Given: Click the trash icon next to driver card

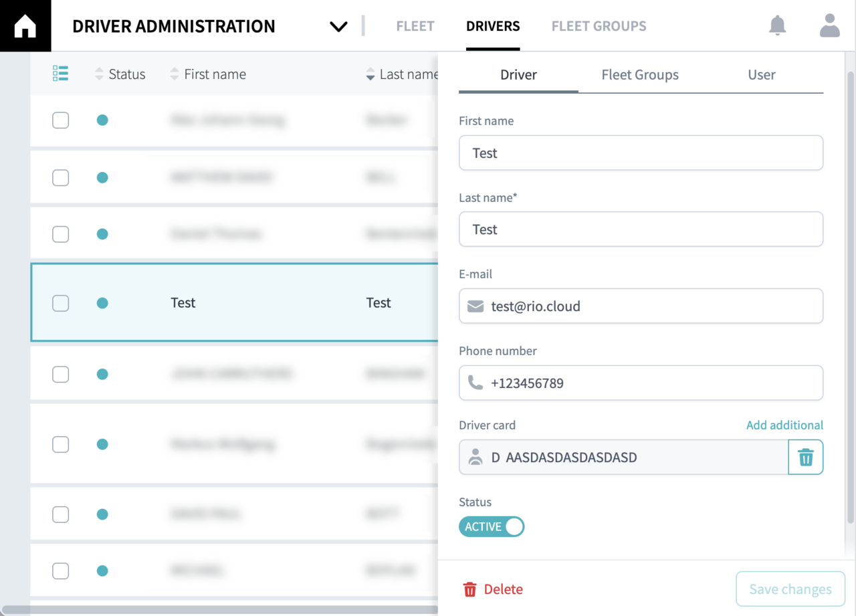Looking at the screenshot, I should pos(805,457).
